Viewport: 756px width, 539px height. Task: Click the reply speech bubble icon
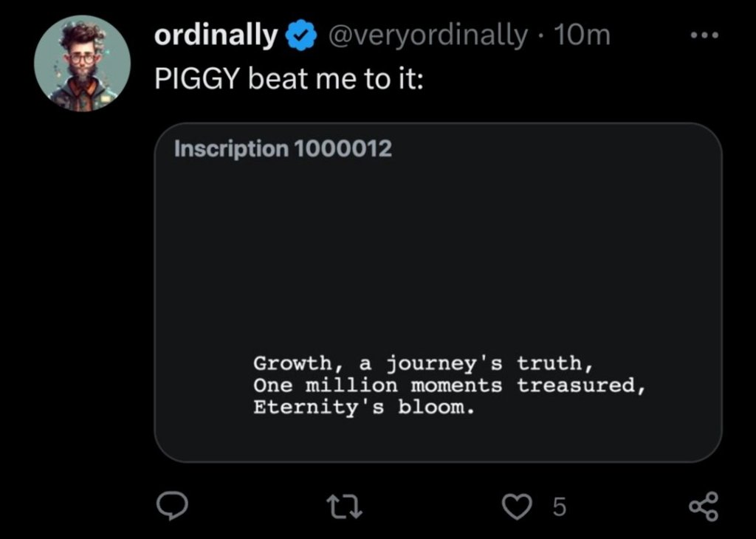pyautogui.click(x=171, y=506)
